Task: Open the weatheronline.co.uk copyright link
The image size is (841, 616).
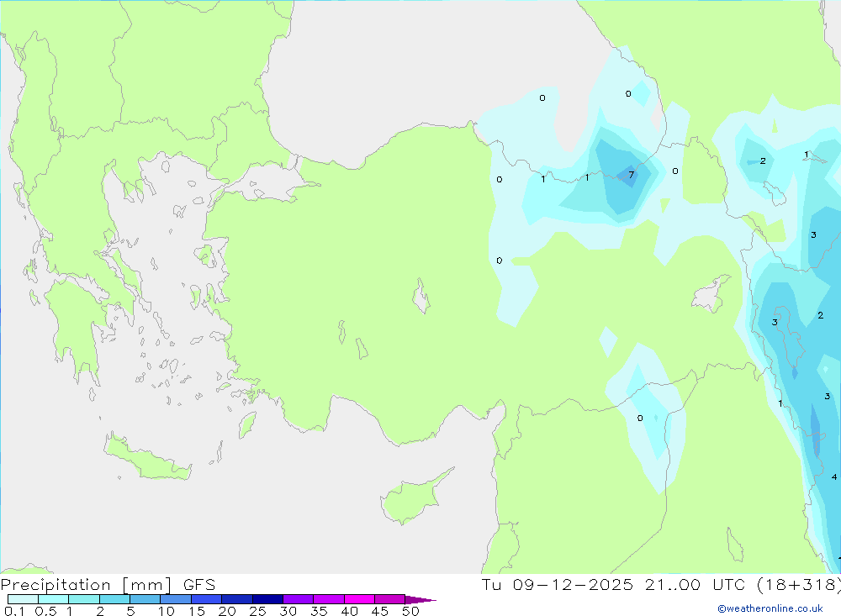Action: point(770,608)
